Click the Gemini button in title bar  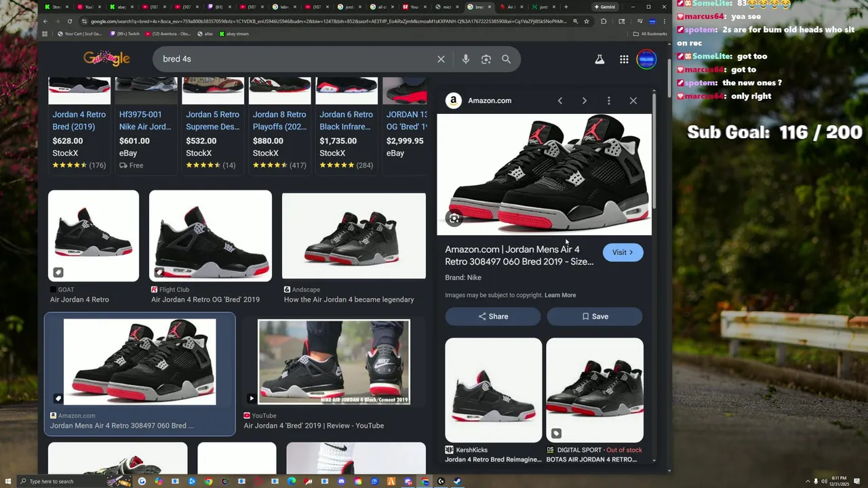[x=604, y=7]
